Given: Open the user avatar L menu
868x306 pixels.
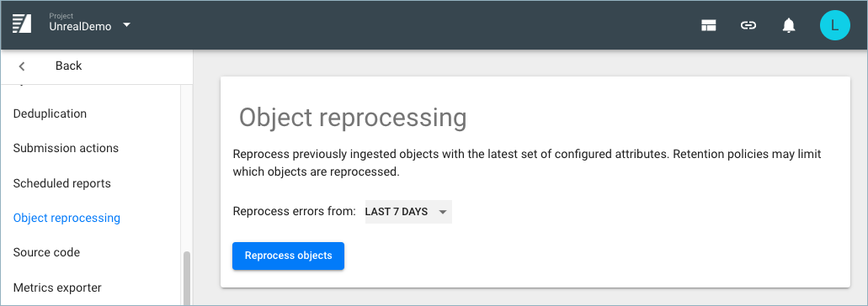Looking at the screenshot, I should click(x=835, y=25).
